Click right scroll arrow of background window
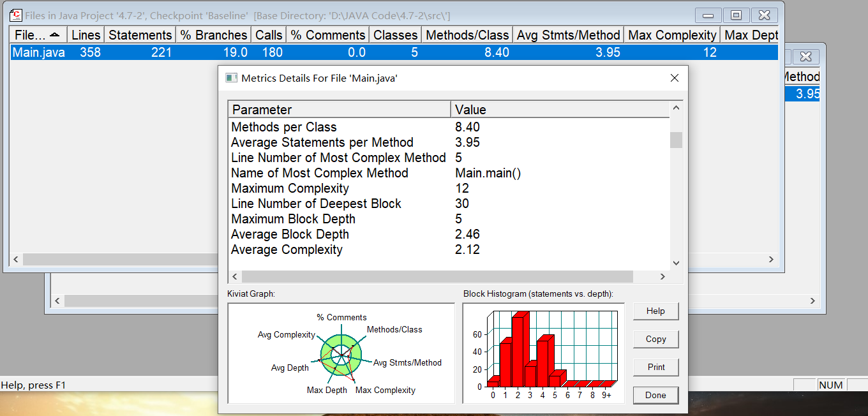Screen dimensions: 868x416 812,301
